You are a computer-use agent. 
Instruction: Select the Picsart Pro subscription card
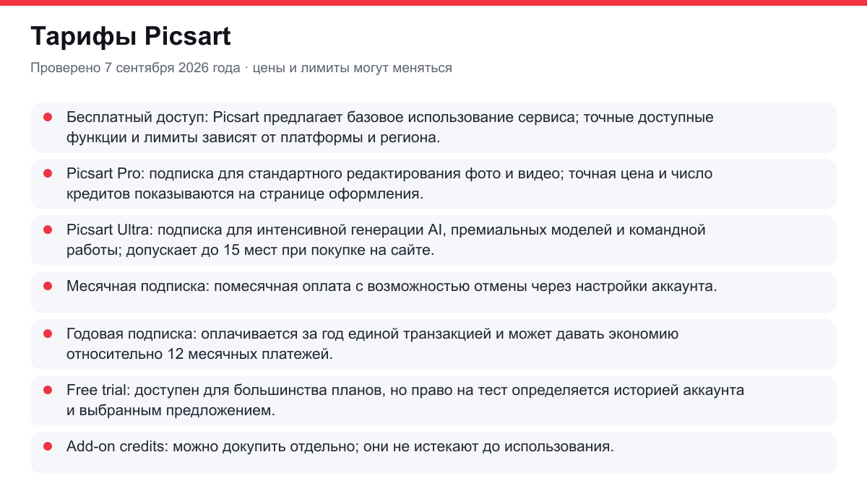click(x=433, y=183)
